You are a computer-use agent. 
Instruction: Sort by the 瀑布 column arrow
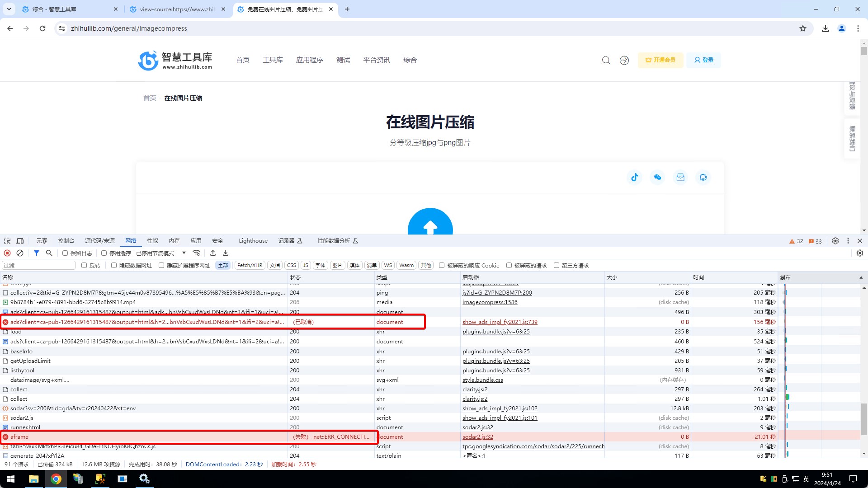861,277
